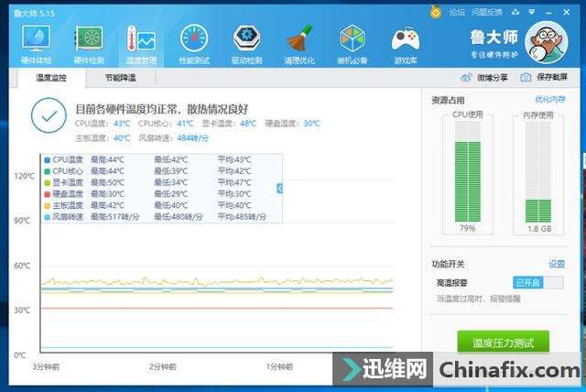Click the 最高:50℃ value in 显卡温度 row

coord(107,183)
